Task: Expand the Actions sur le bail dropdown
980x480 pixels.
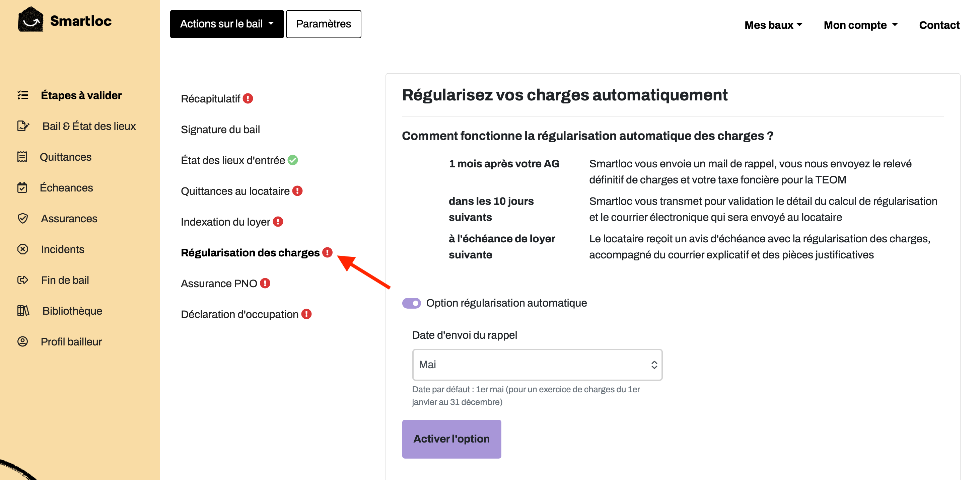Action: [227, 24]
